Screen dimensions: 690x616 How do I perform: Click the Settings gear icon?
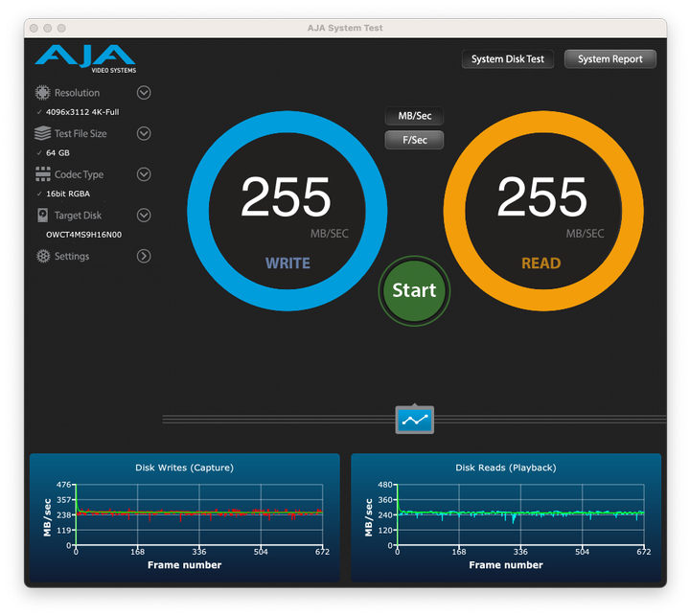point(42,257)
